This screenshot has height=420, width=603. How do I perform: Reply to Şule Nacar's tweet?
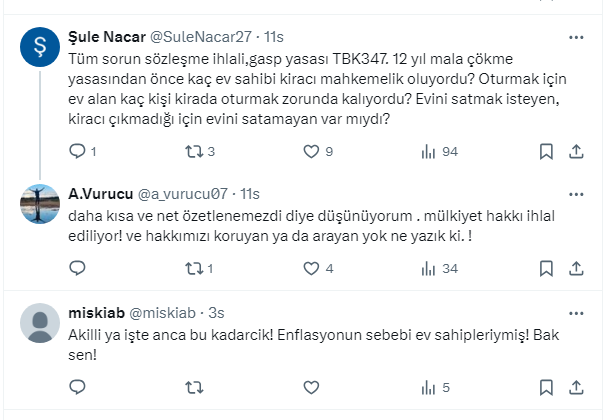(77, 152)
